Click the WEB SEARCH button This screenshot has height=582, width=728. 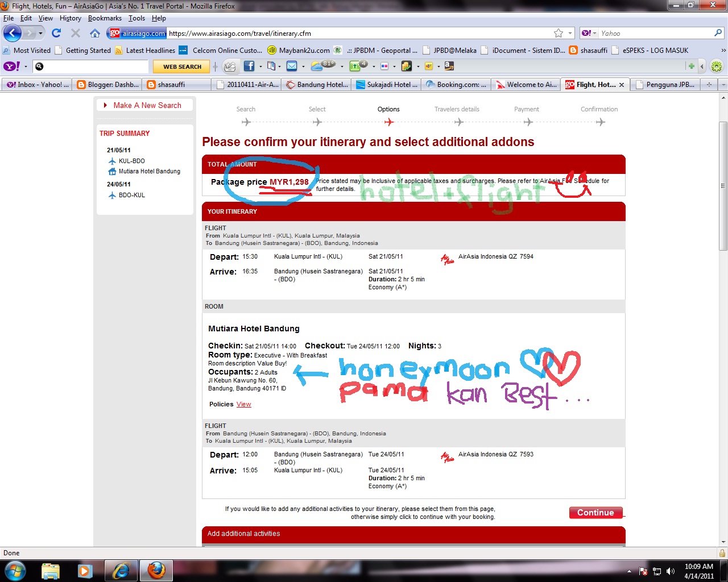[x=182, y=66]
